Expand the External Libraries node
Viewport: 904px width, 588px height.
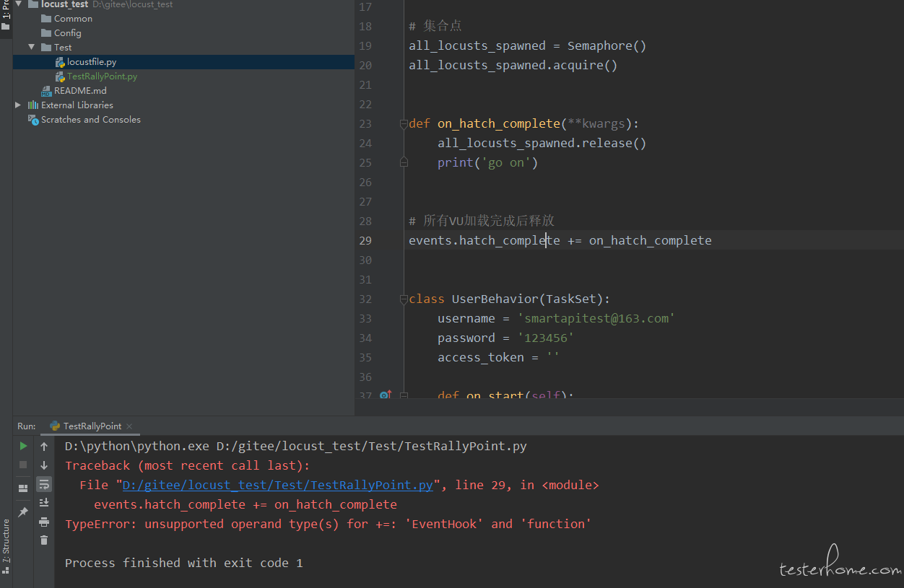(18, 105)
